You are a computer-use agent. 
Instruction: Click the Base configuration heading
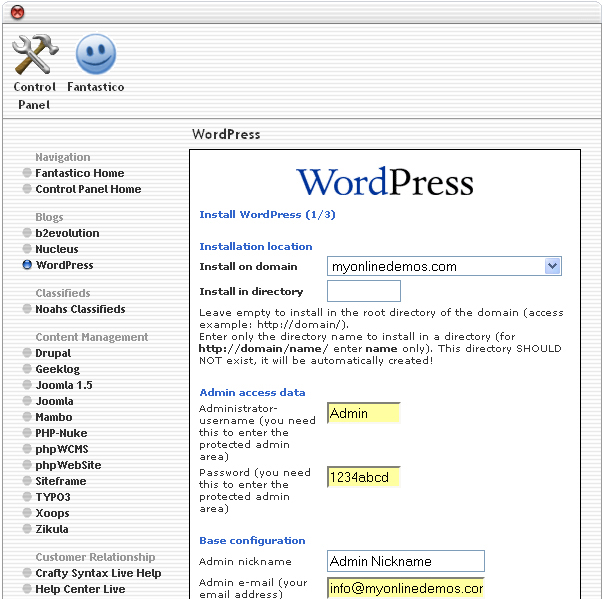[252, 540]
